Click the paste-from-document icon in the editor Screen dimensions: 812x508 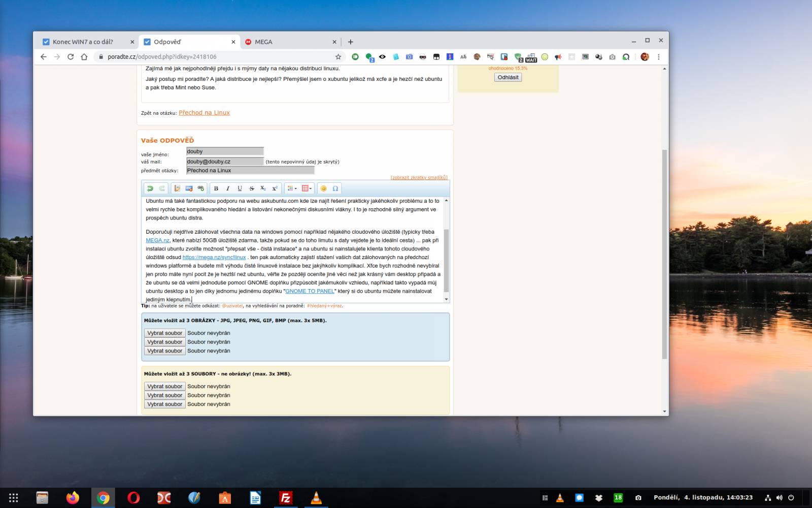tap(177, 188)
